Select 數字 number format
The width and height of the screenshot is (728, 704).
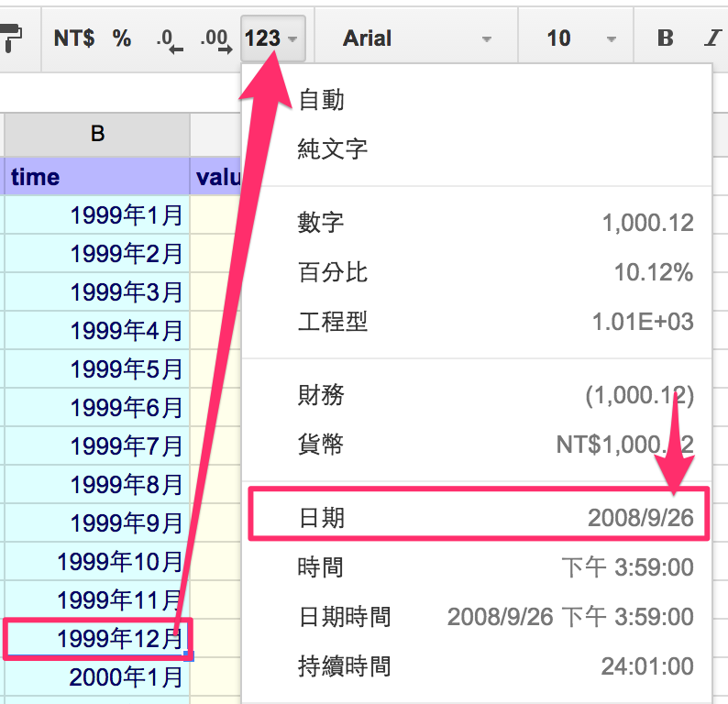tap(477, 222)
